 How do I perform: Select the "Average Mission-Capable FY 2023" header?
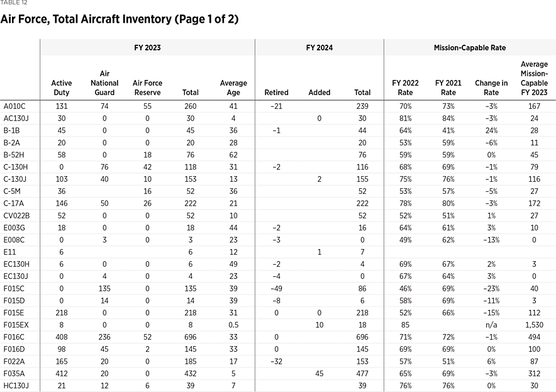coord(534,79)
